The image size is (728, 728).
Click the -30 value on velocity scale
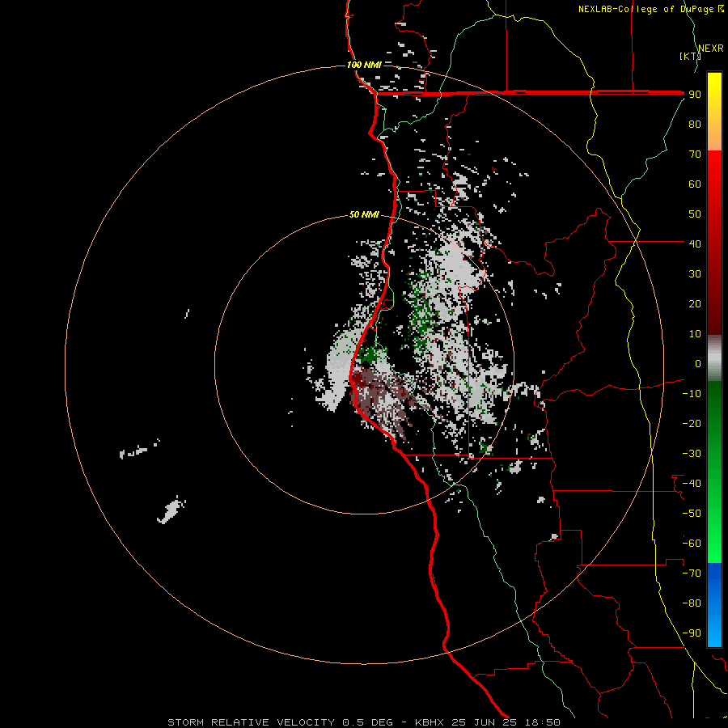click(692, 454)
